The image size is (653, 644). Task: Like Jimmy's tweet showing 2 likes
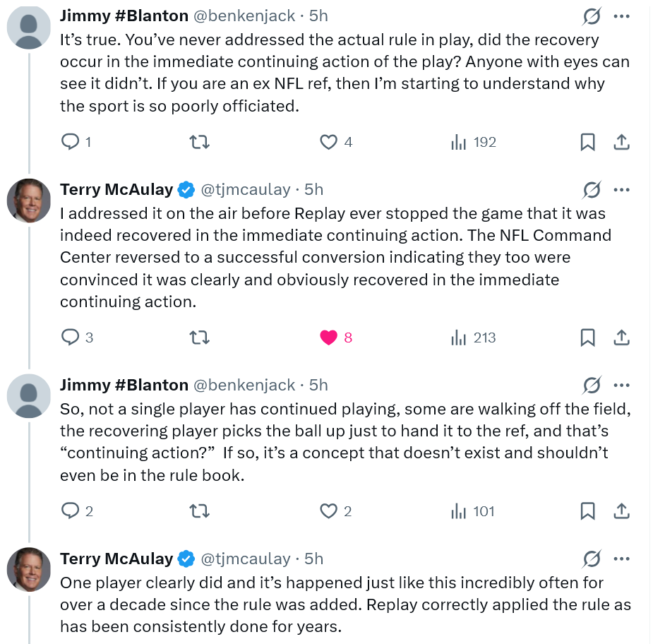(x=329, y=511)
